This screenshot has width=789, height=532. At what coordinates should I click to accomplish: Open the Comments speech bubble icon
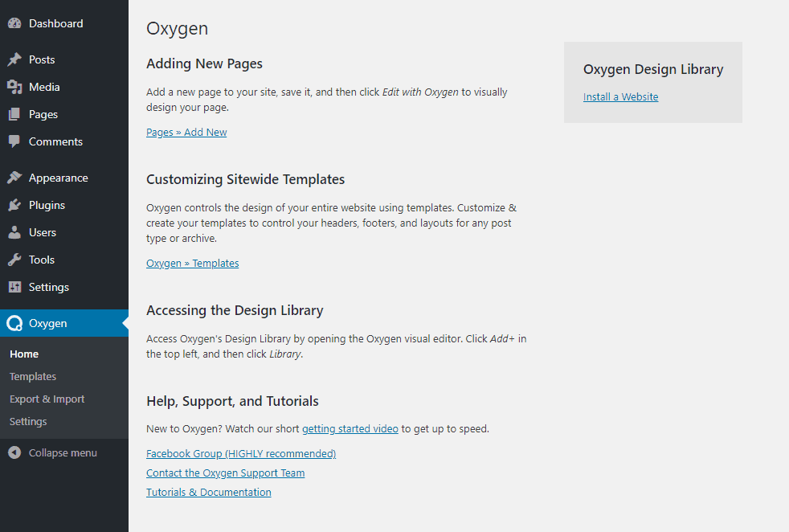coord(14,141)
